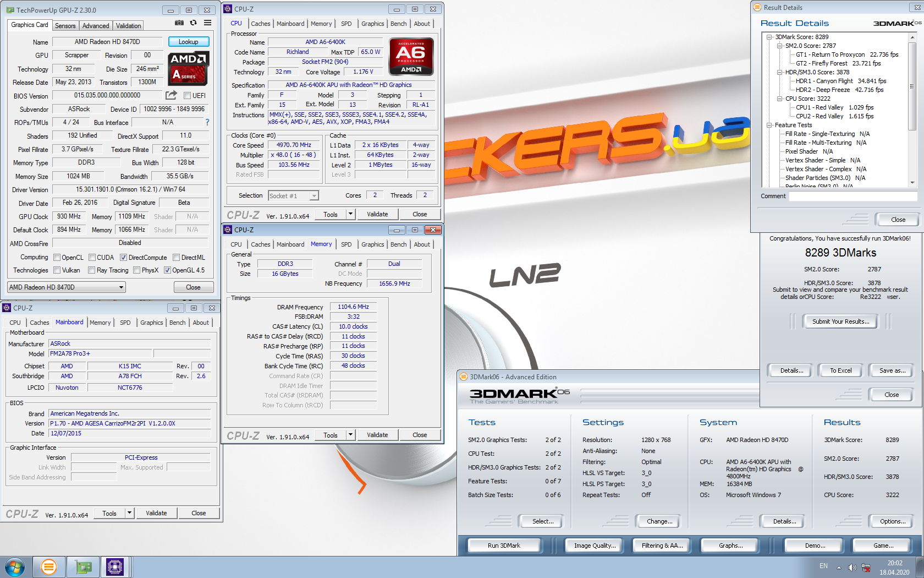Click the EN language indicator in tray

pyautogui.click(x=823, y=566)
